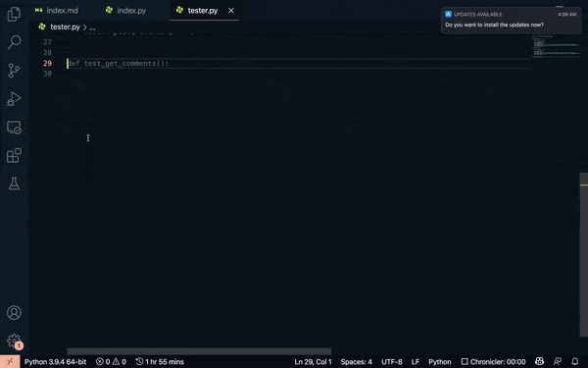Click the vertical editor scrollbar thumb
The height and width of the screenshot is (368, 588).
[584, 254]
